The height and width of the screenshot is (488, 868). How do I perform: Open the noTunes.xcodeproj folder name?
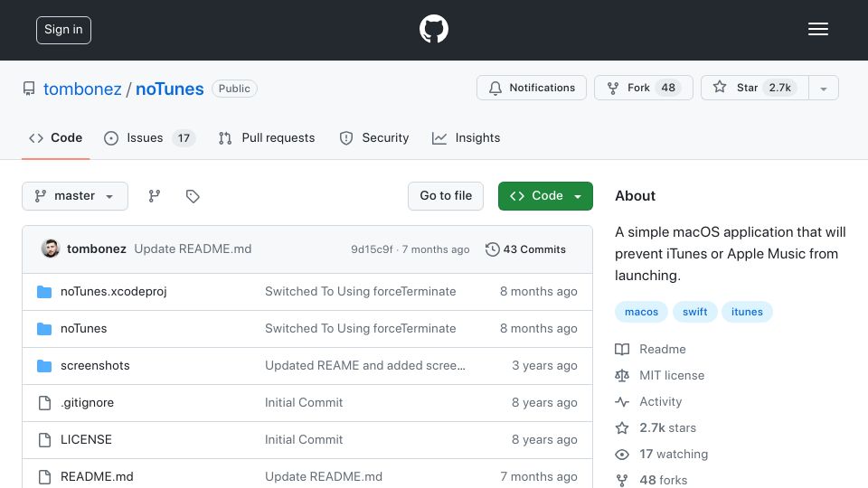click(114, 292)
